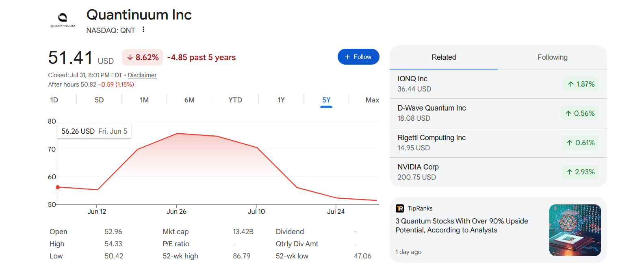This screenshot has height=269, width=644.
Task: Follow Quantinuum Inc stock
Action: (x=358, y=57)
